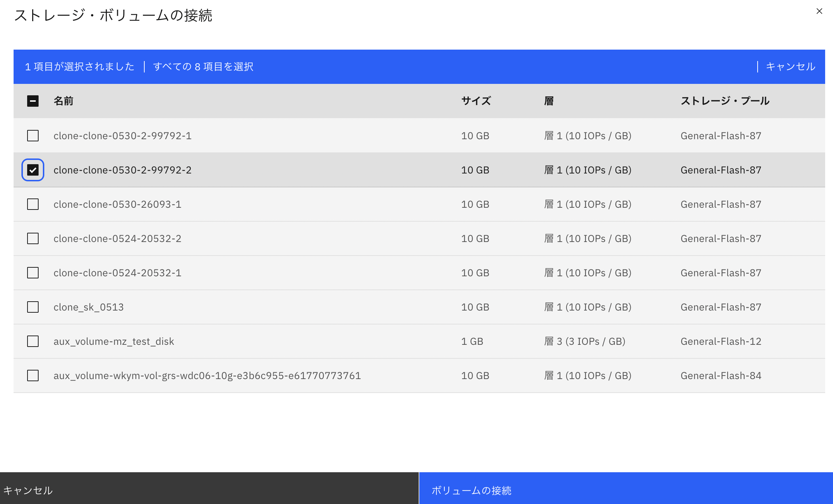Close the storage volume attach dialog
The image size is (833, 504).
click(819, 11)
